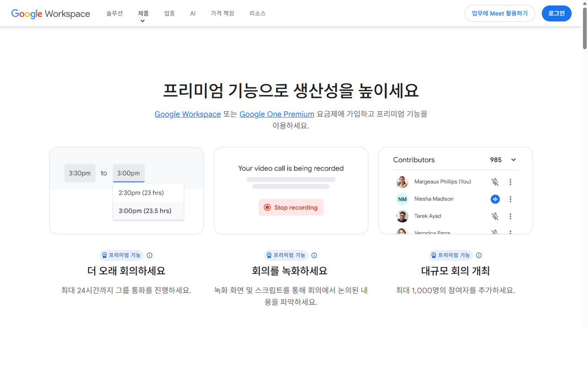This screenshot has height=378, width=588.
Task: Open the 솔루션 menu item
Action: point(114,13)
